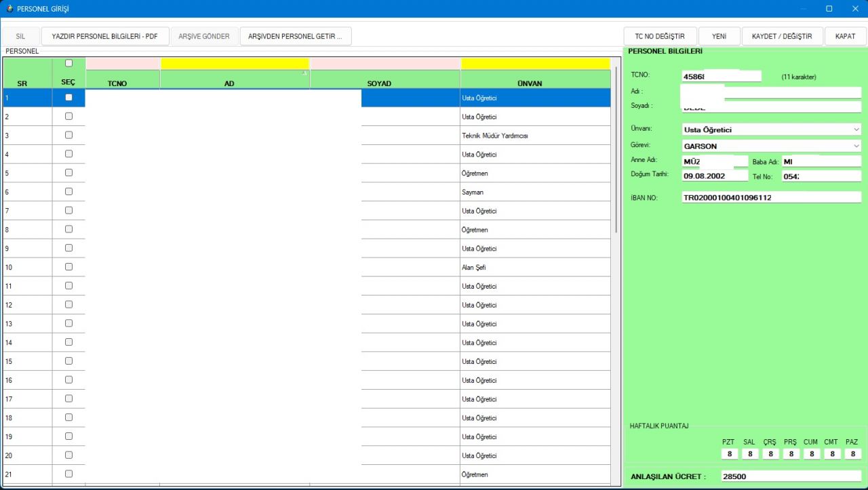Sort by the AD column header
This screenshot has height=490, width=868.
229,83
